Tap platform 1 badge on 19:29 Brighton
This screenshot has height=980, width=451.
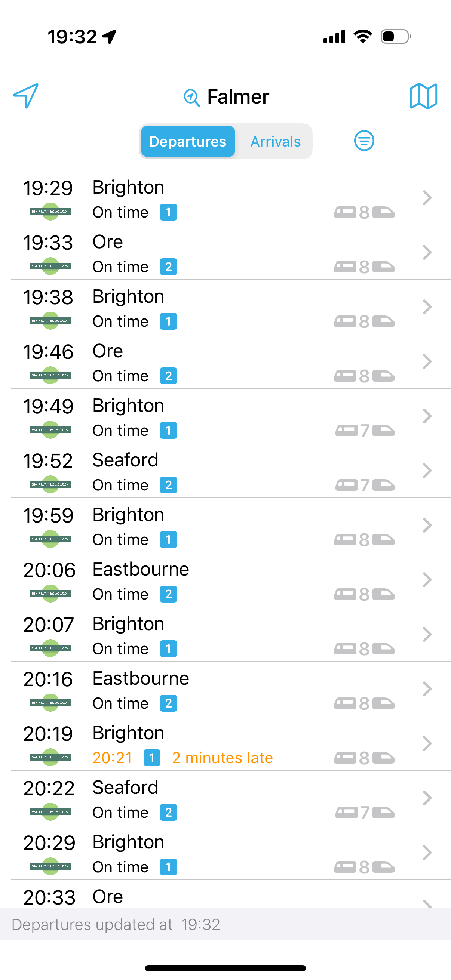(x=168, y=212)
